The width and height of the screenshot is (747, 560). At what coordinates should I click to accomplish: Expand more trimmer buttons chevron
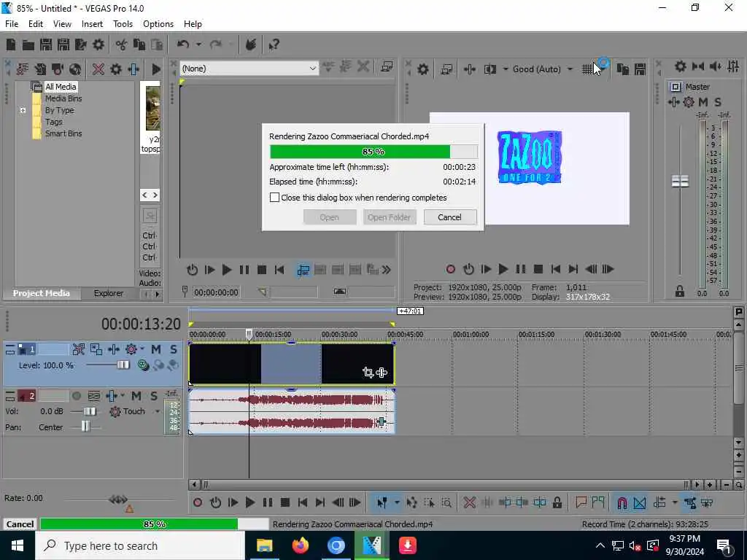[x=387, y=270]
